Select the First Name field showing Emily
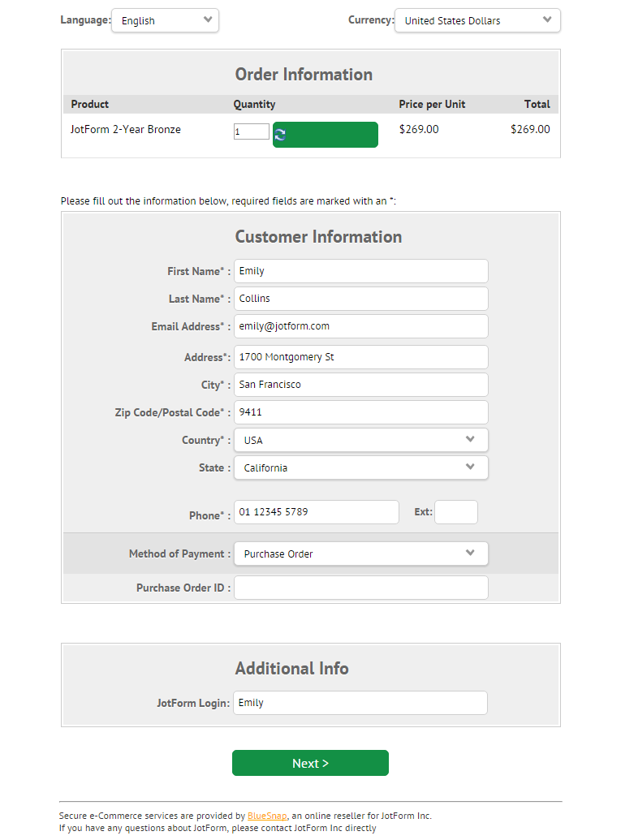Image resolution: width=621 pixels, height=840 pixels. (360, 270)
